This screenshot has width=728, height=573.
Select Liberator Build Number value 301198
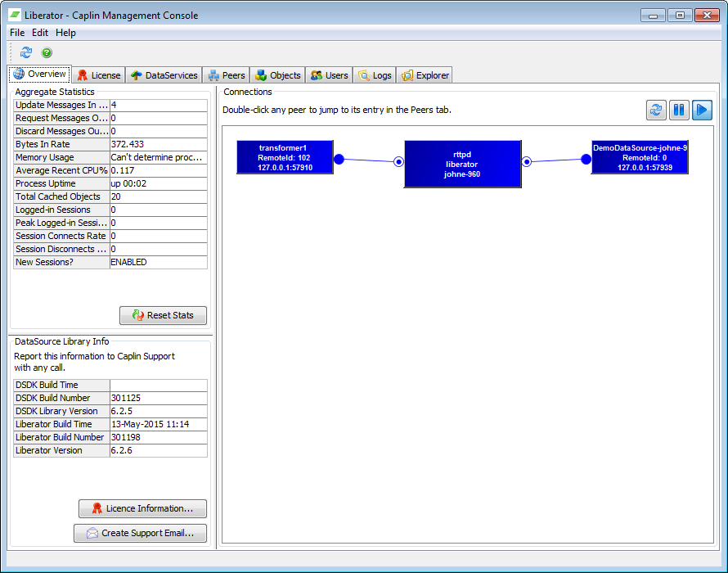pyautogui.click(x=159, y=437)
